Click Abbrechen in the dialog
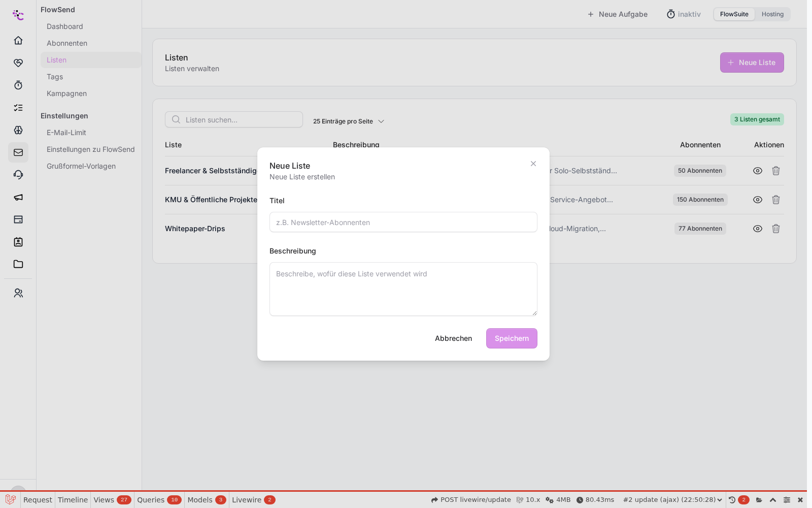 [453, 338]
